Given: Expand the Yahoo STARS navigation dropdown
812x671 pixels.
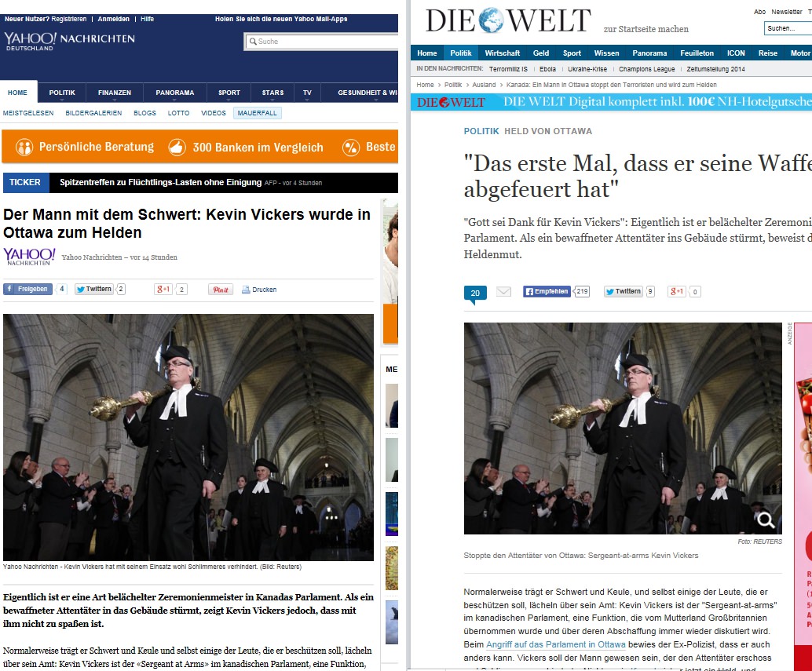Looking at the screenshot, I should [272, 93].
